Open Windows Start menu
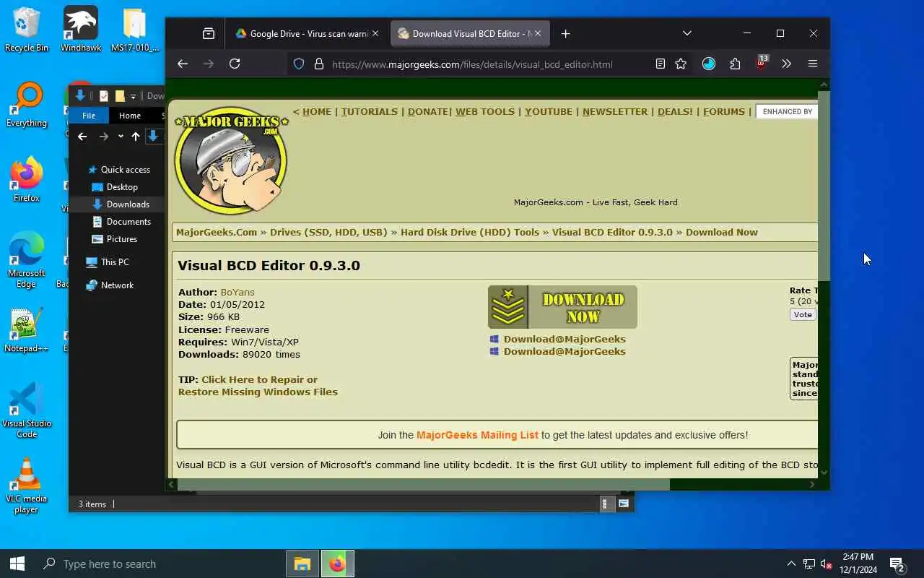 pyautogui.click(x=17, y=564)
